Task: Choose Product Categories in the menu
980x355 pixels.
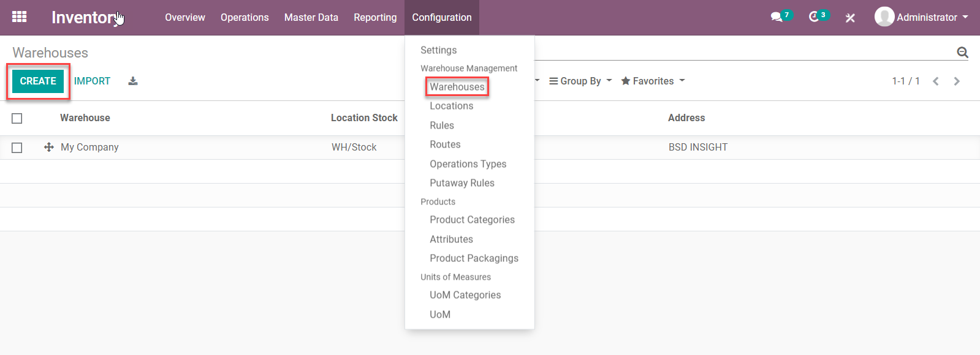Action: click(472, 220)
